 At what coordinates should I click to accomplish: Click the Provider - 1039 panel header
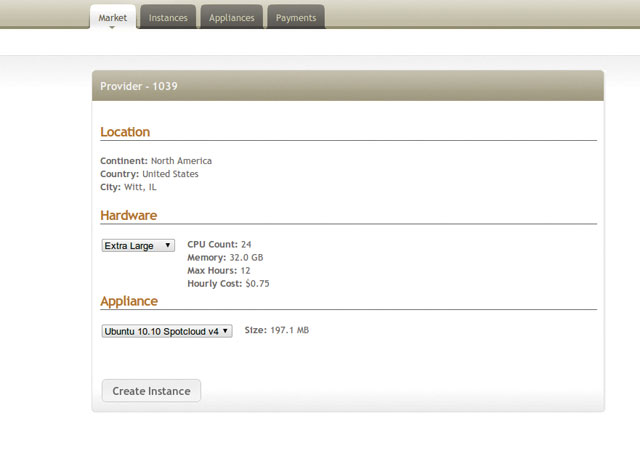pyautogui.click(x=139, y=86)
